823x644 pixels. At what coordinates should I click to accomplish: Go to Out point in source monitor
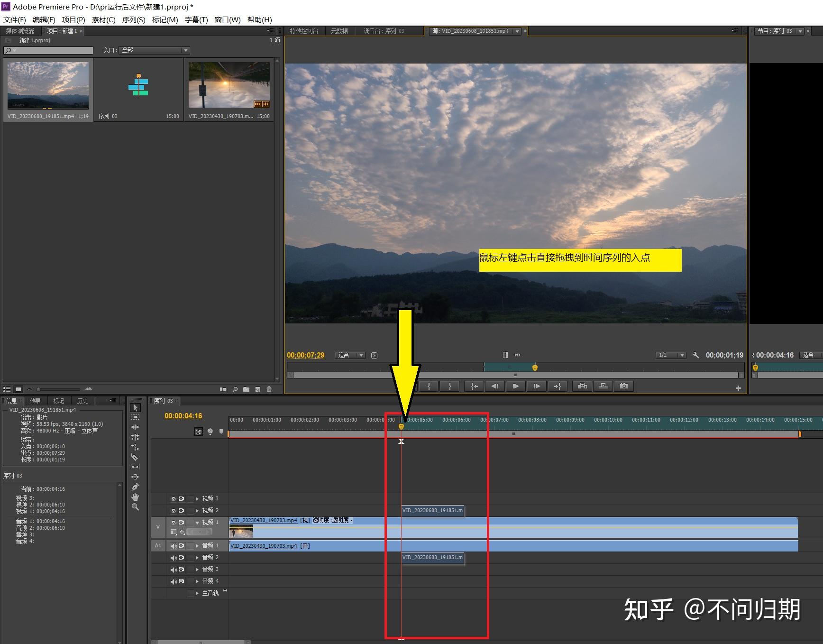pyautogui.click(x=557, y=386)
